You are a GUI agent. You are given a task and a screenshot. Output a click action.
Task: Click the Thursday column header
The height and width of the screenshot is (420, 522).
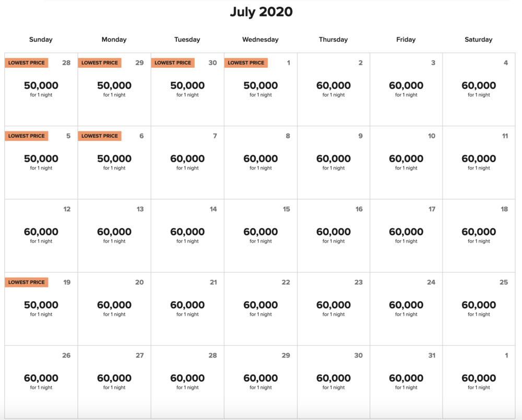[333, 40]
